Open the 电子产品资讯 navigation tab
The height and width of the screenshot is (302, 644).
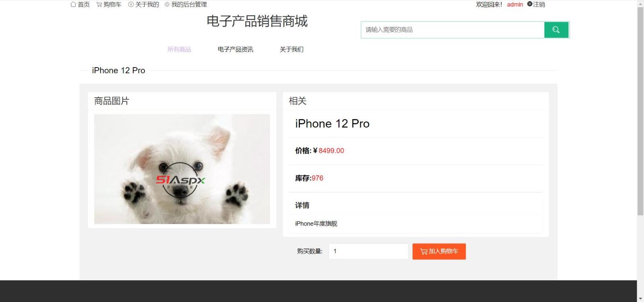[x=235, y=49]
